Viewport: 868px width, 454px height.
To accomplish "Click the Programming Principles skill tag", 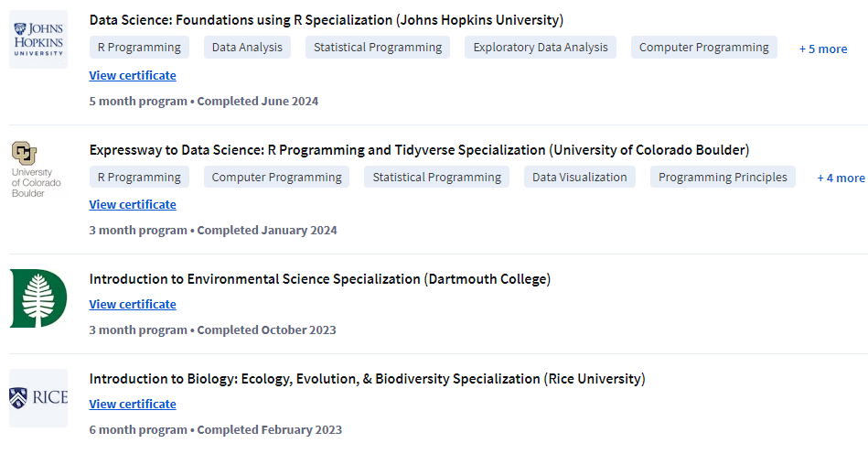I will [723, 177].
